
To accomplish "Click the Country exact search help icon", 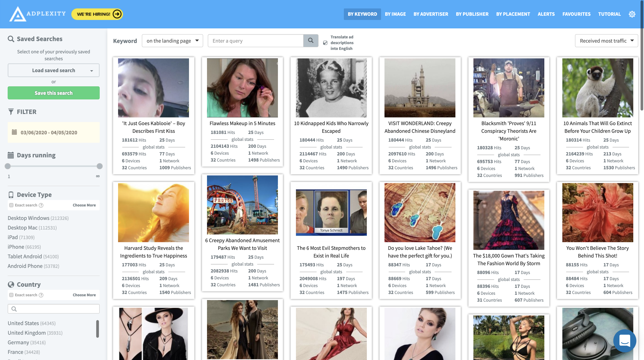I will 41,295.
